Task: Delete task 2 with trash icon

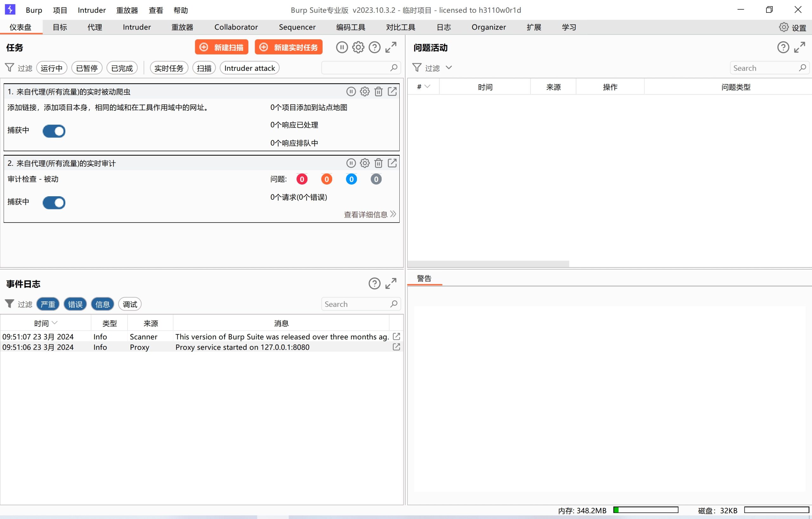Action: click(x=378, y=163)
